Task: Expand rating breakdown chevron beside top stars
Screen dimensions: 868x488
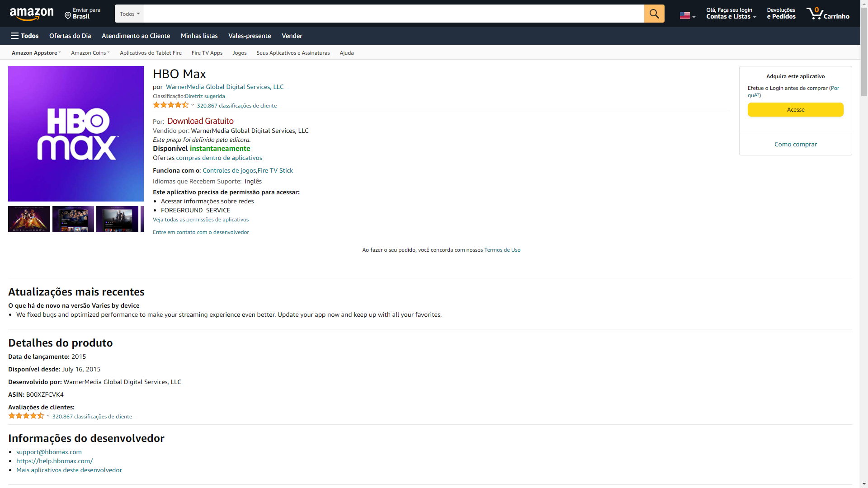Action: coord(193,105)
